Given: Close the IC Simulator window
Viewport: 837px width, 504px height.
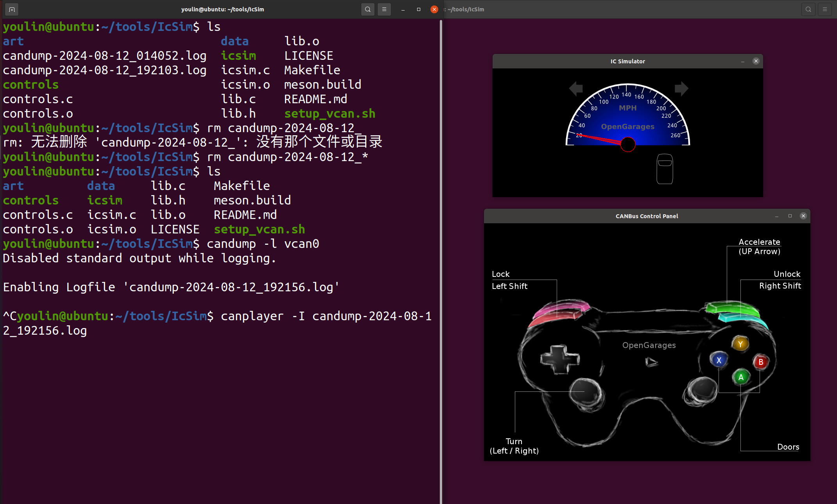Looking at the screenshot, I should 756,61.
